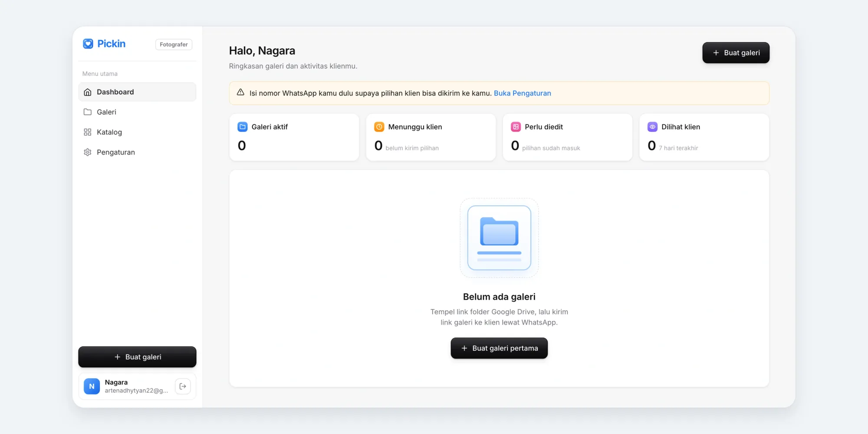Click the 'pilihan sudah masuk' caption
Viewport: 868px width, 434px height.
pyautogui.click(x=551, y=148)
